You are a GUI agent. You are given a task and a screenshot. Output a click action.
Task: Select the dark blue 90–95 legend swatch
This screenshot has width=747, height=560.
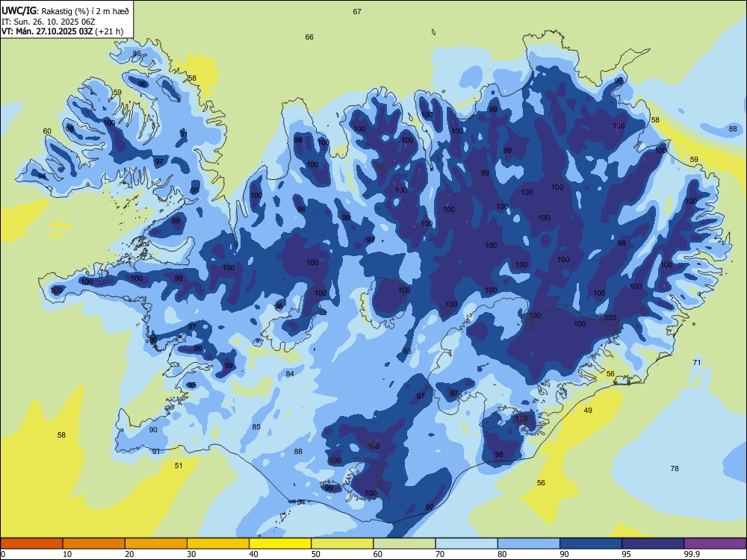591,544
